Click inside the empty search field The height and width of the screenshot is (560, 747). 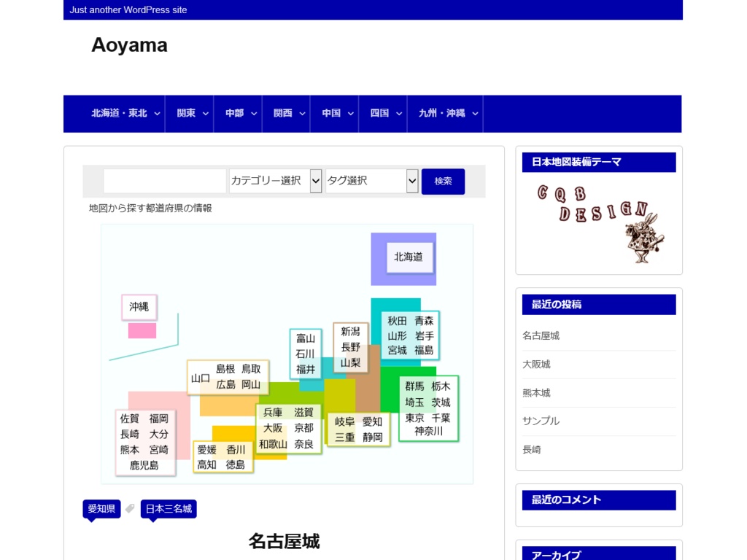(x=164, y=181)
